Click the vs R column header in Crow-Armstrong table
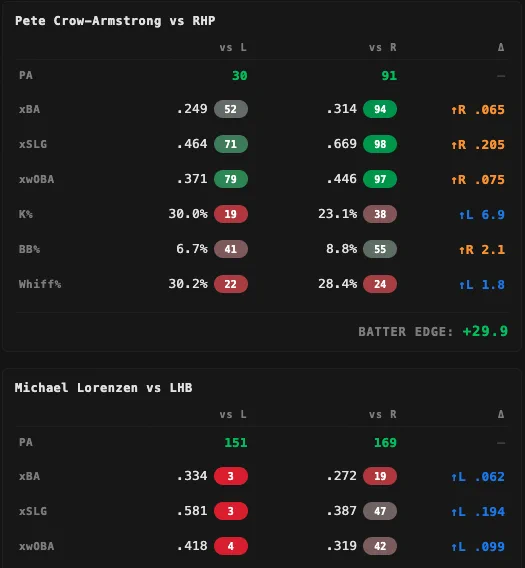525x568 pixels. (383, 47)
